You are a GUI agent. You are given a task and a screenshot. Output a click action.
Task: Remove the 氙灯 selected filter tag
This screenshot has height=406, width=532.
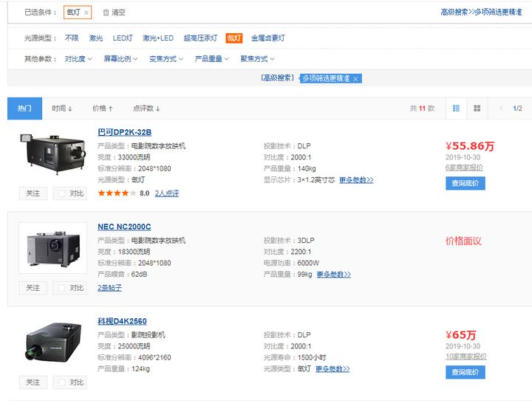[x=86, y=13]
